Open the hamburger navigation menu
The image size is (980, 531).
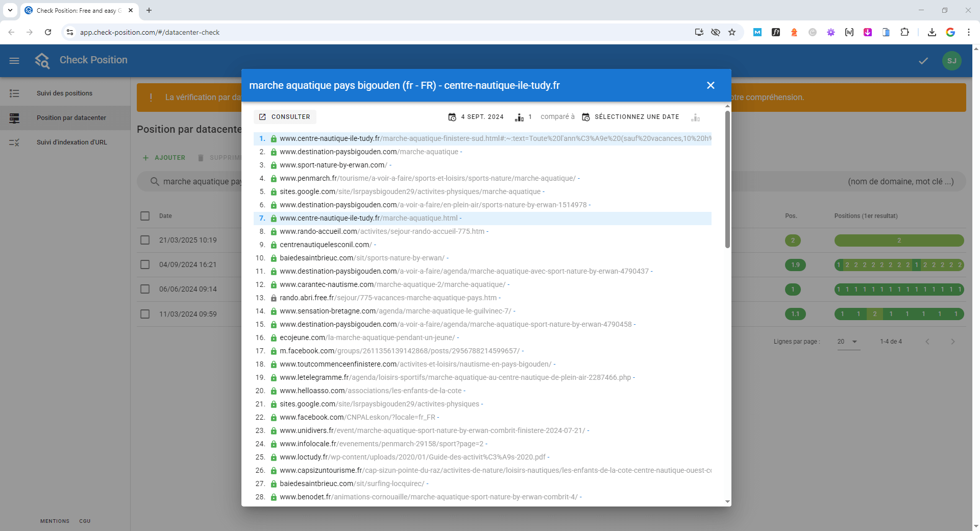point(14,61)
